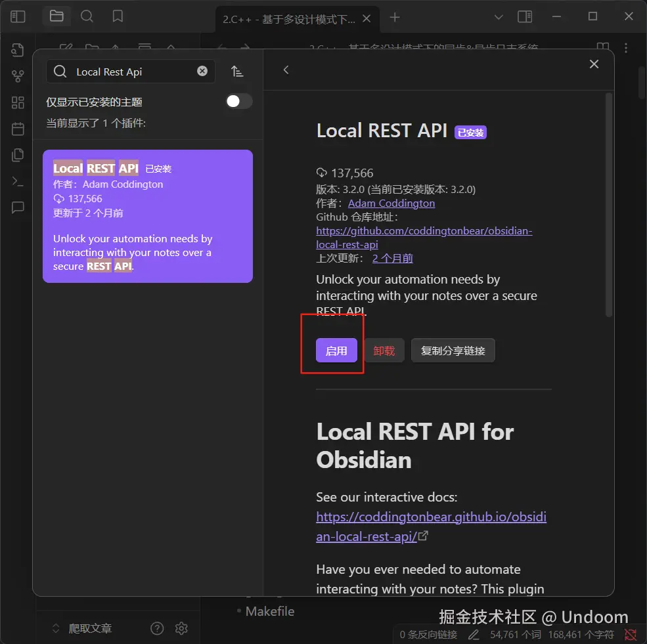Change plugin sort order icon
This screenshot has height=644, width=647.
point(237,72)
